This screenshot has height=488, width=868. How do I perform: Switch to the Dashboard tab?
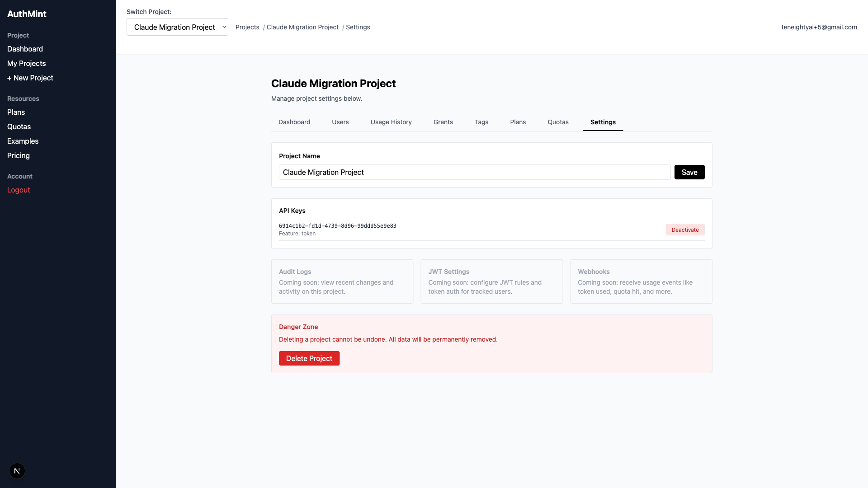294,122
